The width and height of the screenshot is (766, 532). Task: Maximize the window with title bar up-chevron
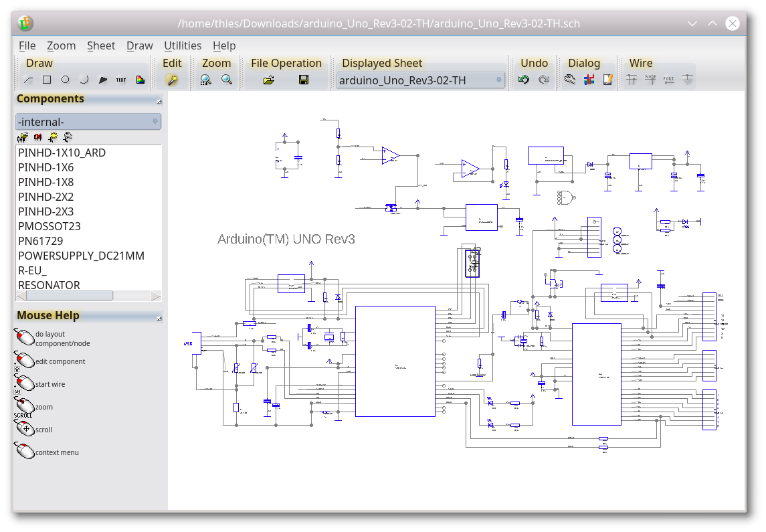coord(712,23)
